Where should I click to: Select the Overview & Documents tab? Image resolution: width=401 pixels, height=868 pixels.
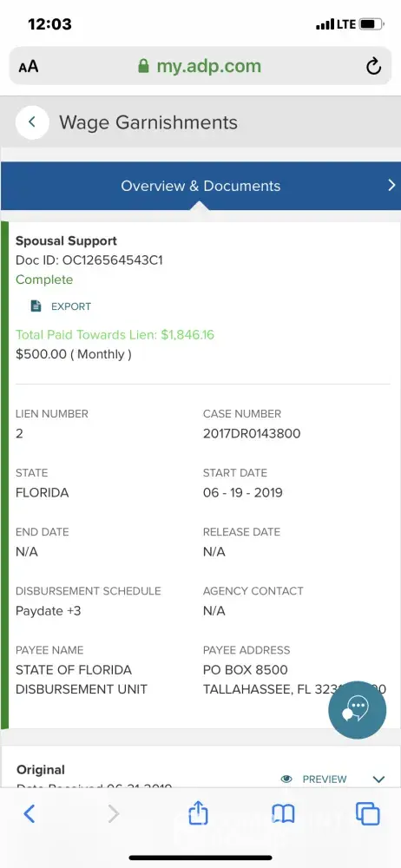[x=200, y=186]
